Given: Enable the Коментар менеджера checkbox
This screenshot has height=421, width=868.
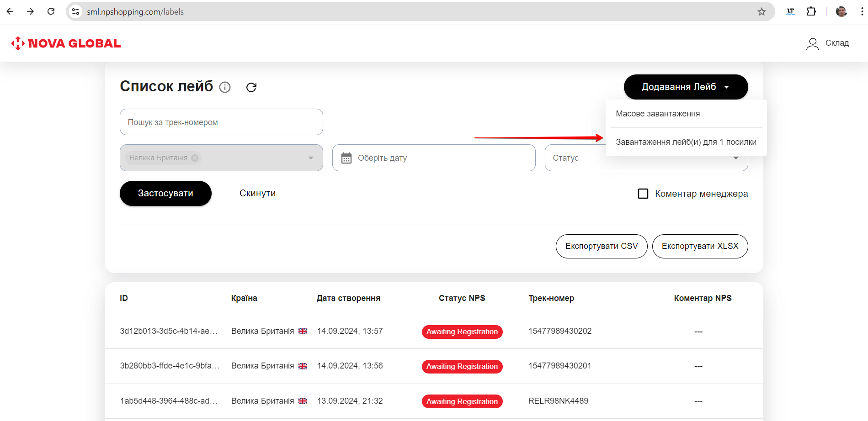Looking at the screenshot, I should 643,194.
